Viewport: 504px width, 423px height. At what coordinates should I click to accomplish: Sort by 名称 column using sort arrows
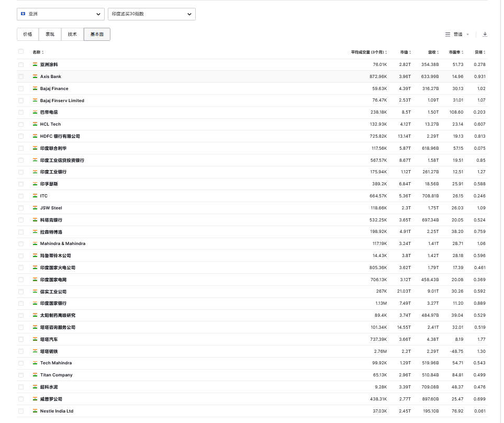pos(43,52)
